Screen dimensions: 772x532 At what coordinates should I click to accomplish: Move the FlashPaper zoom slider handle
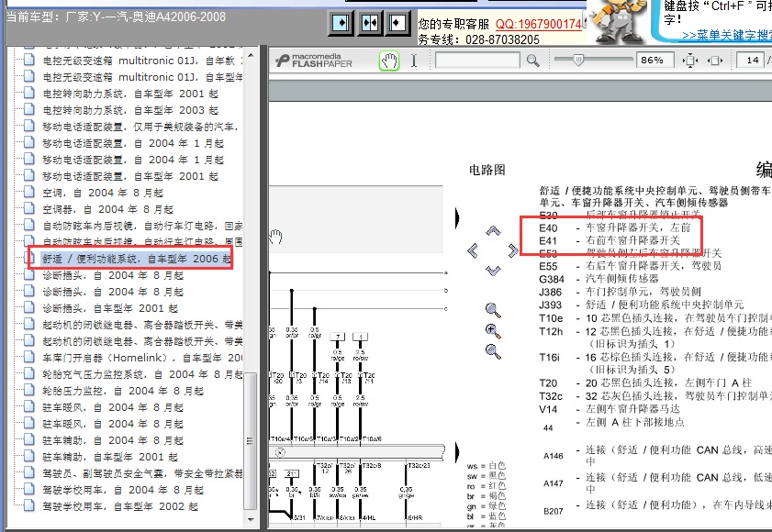point(578,60)
